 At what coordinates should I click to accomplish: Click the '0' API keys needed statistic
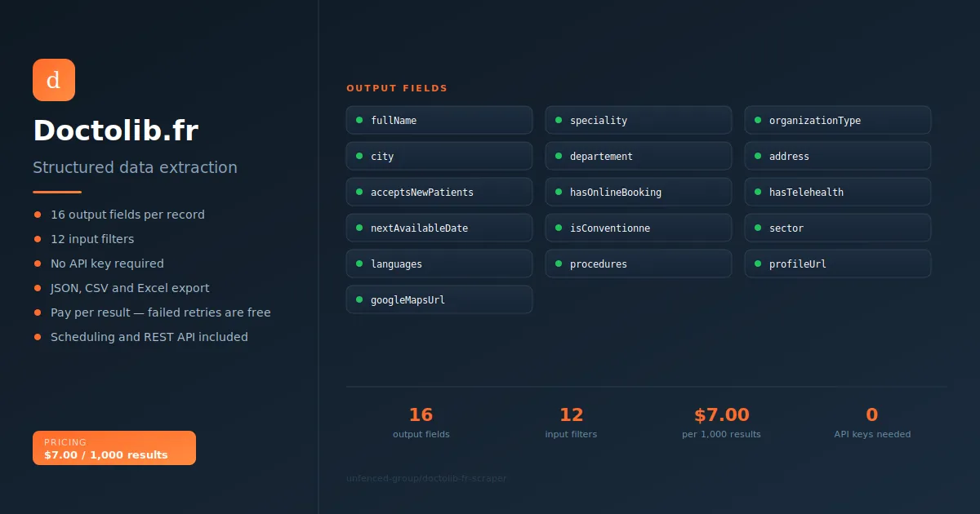[x=871, y=414]
